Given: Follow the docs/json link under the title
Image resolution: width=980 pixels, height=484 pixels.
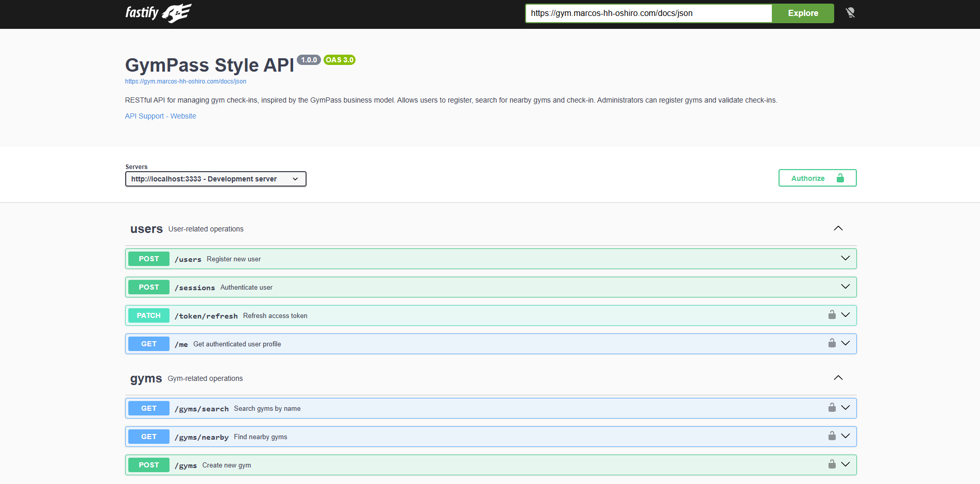Looking at the screenshot, I should pyautogui.click(x=185, y=81).
